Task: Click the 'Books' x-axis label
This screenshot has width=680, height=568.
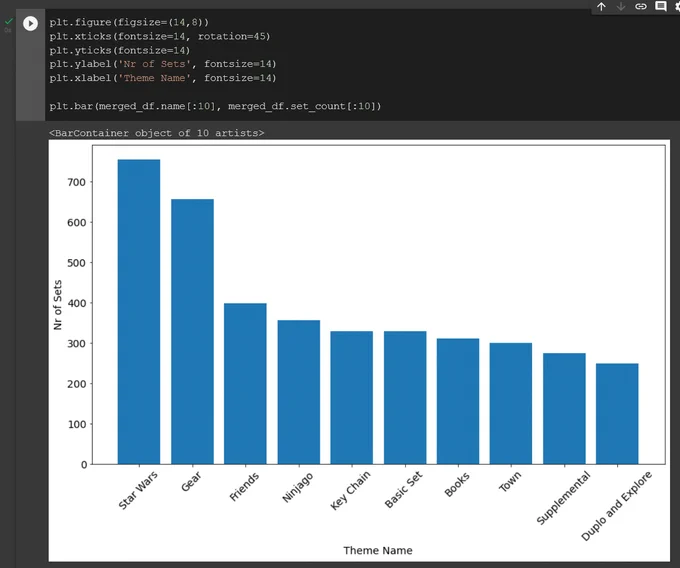Action: coord(457,484)
